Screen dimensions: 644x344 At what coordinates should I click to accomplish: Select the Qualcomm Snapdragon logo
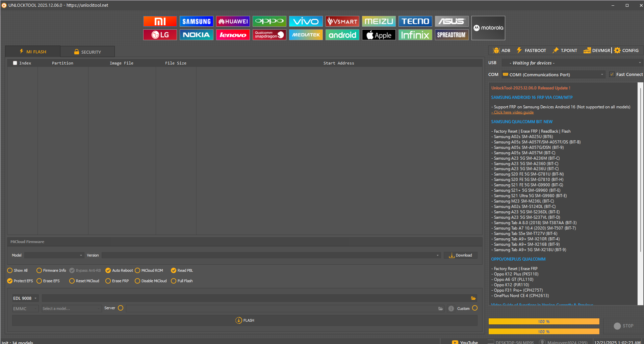pyautogui.click(x=269, y=35)
